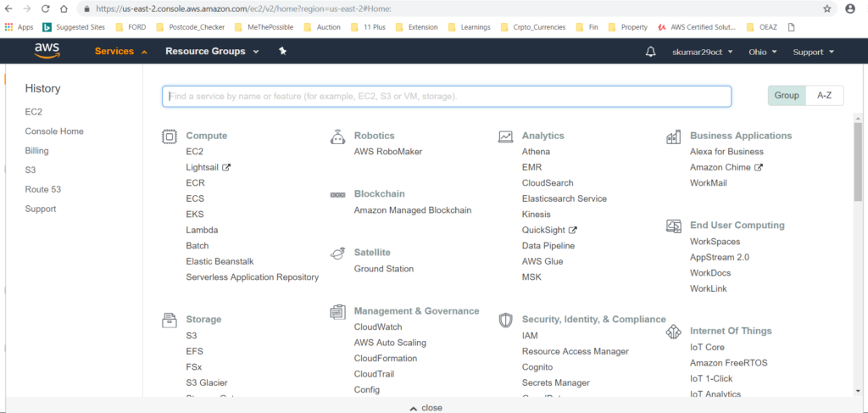Click the Security shield icon
The width and height of the screenshot is (868, 413).
coord(505,320)
